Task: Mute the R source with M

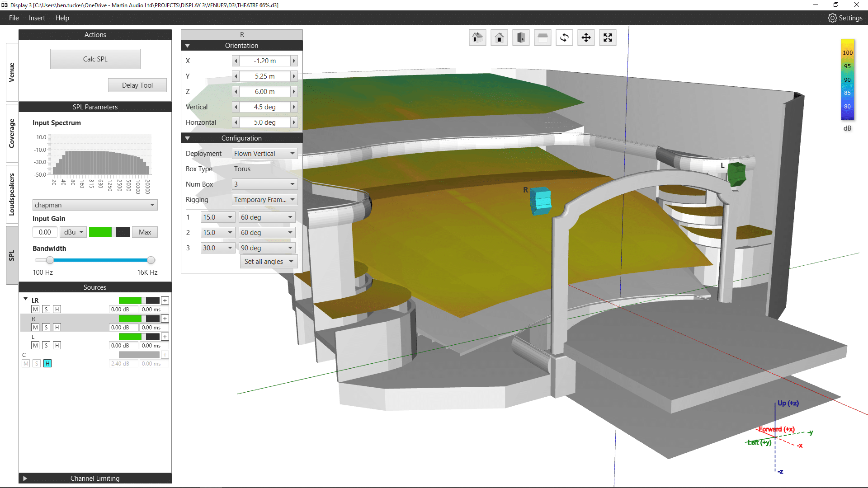Action: tap(35, 327)
